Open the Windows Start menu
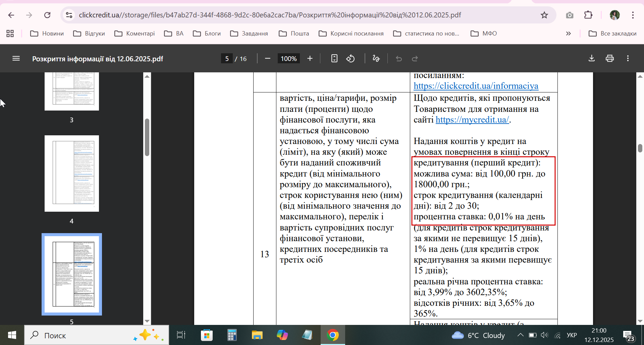Viewport: 644px width, 345px height. (x=12, y=335)
